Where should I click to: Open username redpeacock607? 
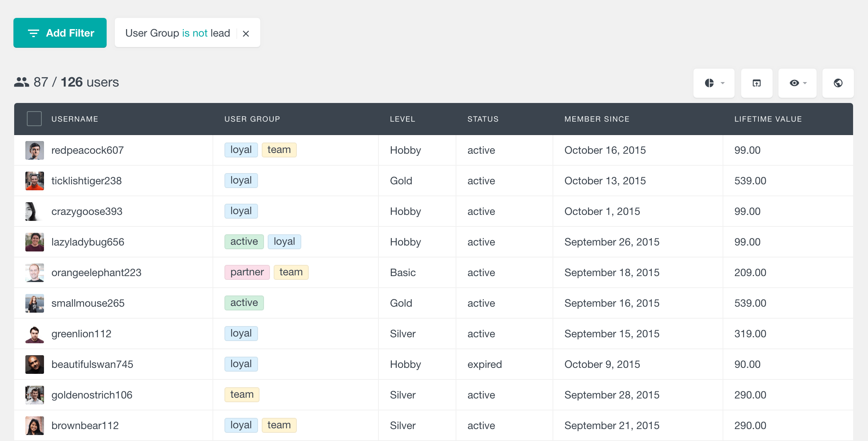88,150
